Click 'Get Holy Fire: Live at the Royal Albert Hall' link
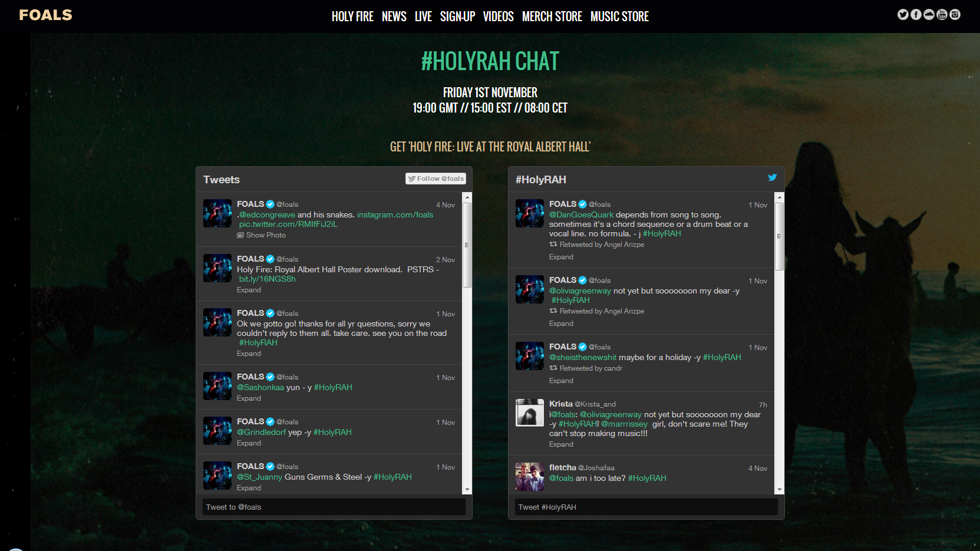This screenshot has width=980, height=551. point(490,147)
